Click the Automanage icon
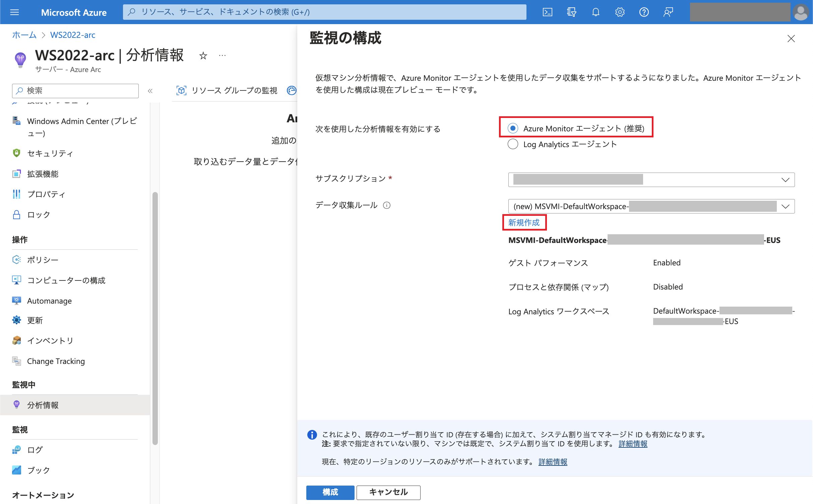The image size is (813, 504). [x=16, y=301]
